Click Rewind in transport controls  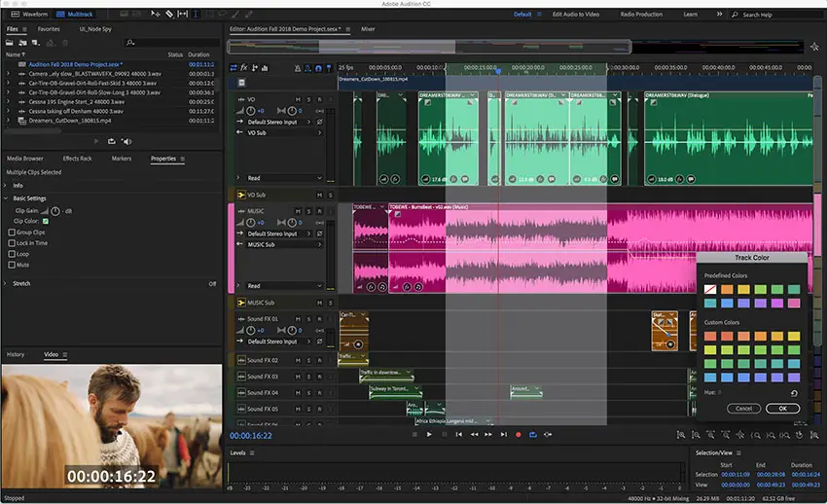click(474, 434)
